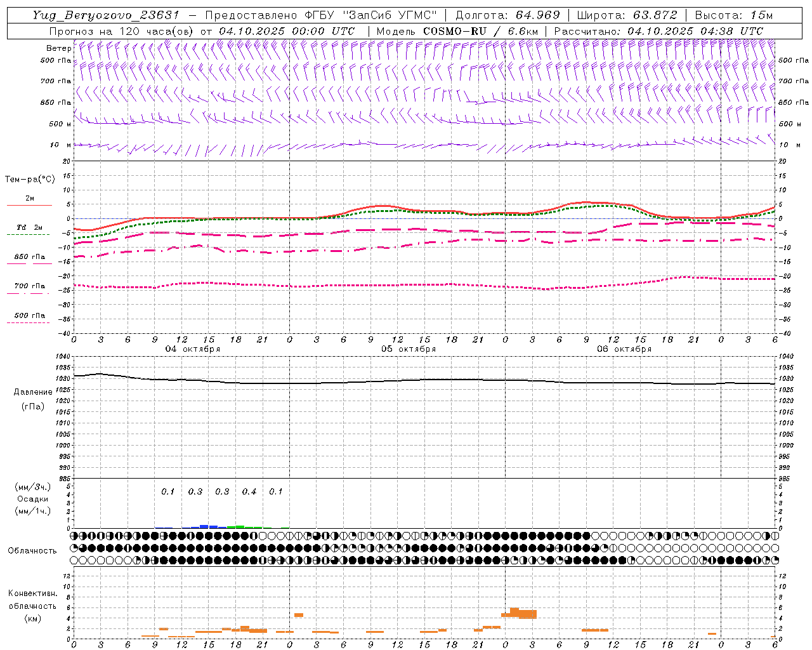Click the "Прогноз на 120 часа(ов)" forecast text
Screen dimensions: 812x650
click(x=122, y=31)
